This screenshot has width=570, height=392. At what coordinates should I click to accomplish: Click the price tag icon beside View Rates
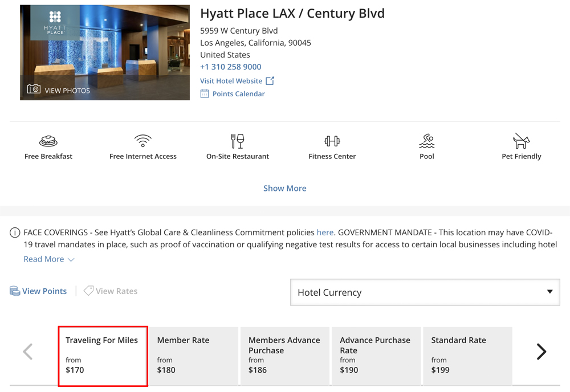point(88,291)
